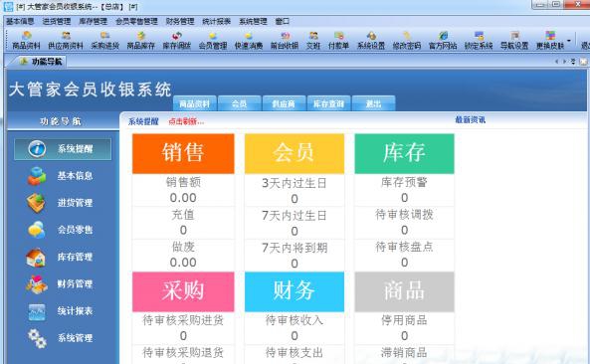Click the 采购进货 toolbar icon
Viewport: 590px width, 364px height.
coord(105,41)
